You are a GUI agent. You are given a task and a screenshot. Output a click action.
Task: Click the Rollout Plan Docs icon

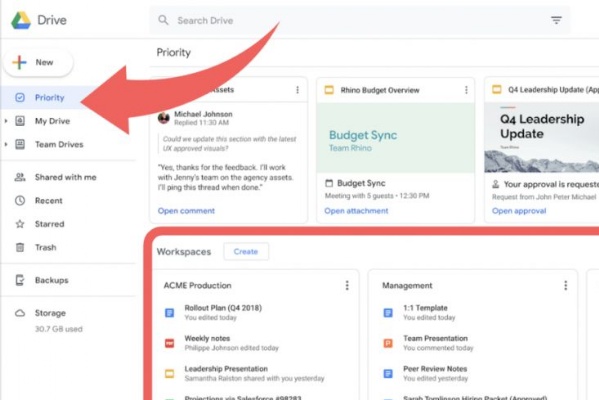[170, 313]
